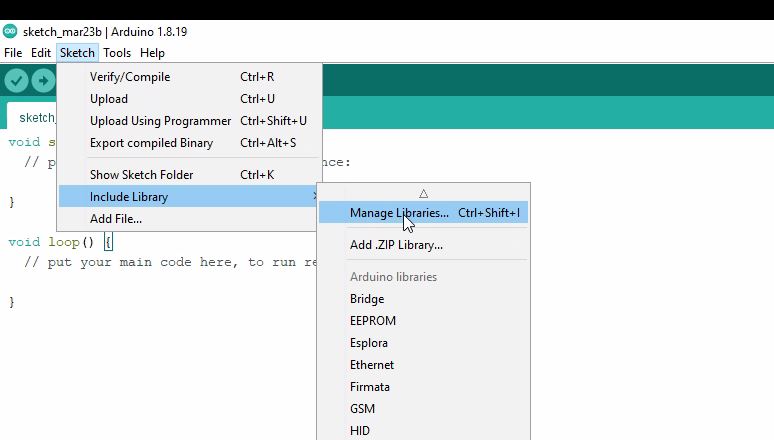Screen dimensions: 774x440
Task: Open the File menu
Action: (x=13, y=53)
